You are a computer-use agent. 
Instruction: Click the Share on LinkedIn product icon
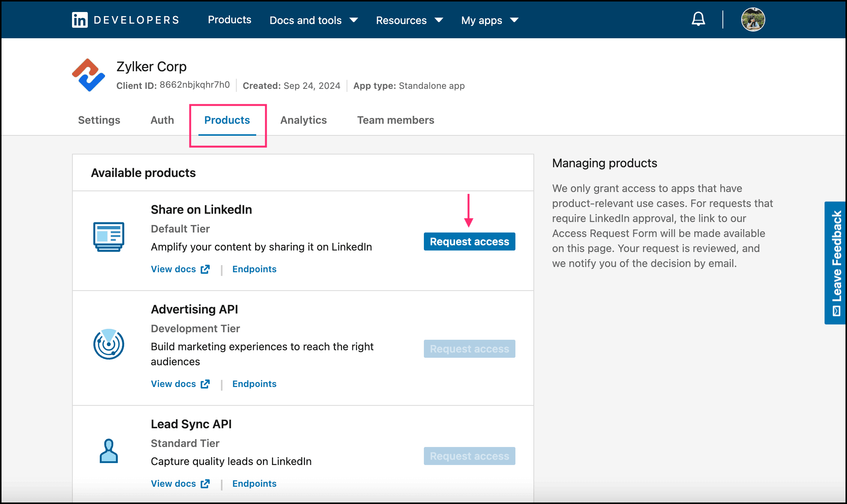(x=108, y=237)
